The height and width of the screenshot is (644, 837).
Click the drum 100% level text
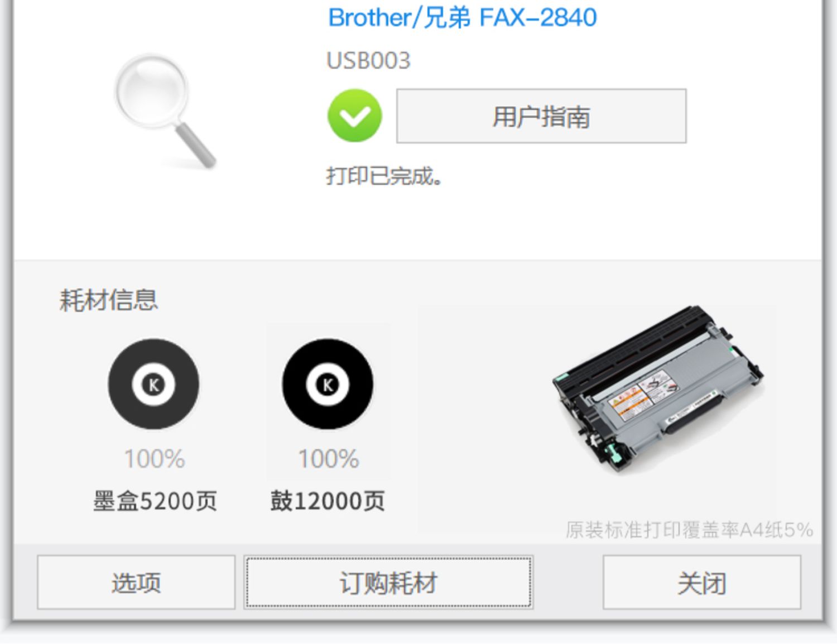[329, 459]
